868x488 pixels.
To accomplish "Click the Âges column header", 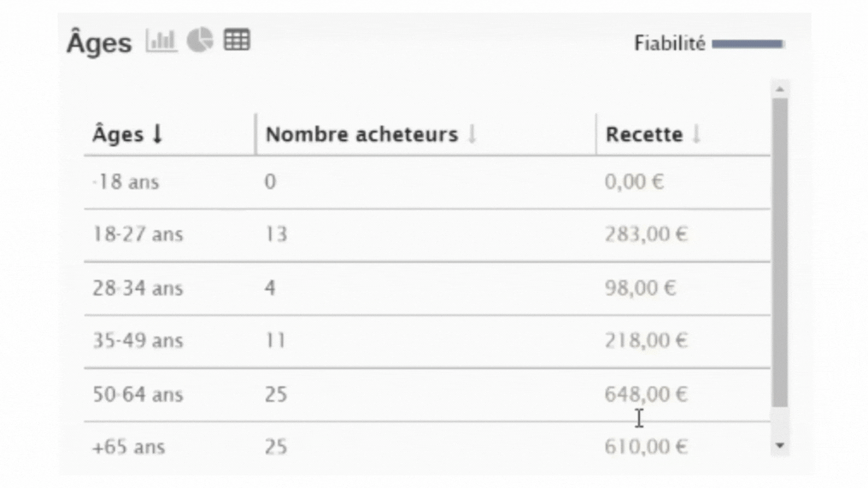I will click(x=118, y=135).
